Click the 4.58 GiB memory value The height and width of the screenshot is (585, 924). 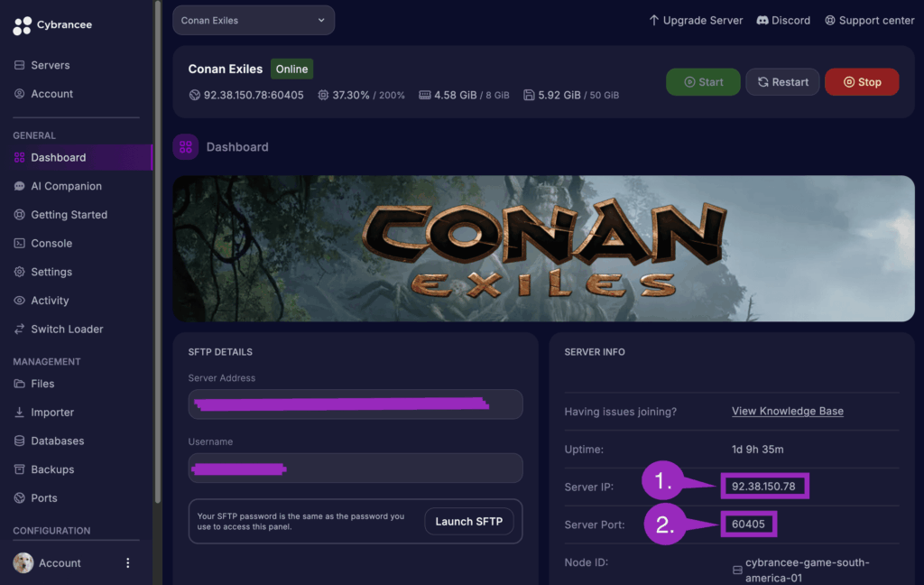[x=455, y=95]
